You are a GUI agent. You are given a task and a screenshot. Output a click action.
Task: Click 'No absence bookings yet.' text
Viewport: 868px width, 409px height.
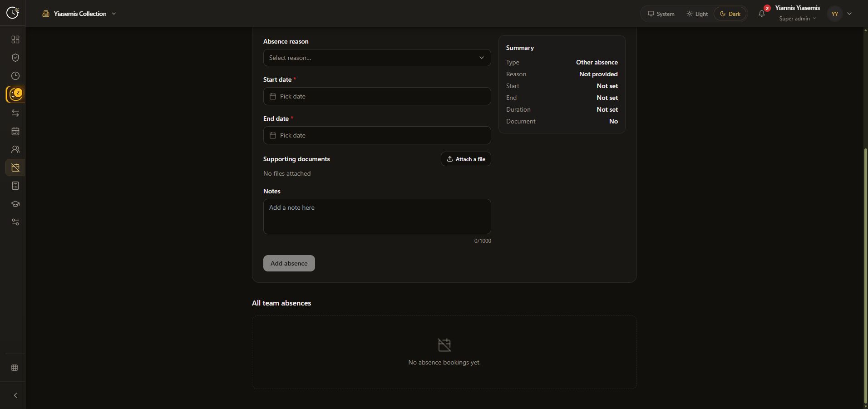click(444, 362)
